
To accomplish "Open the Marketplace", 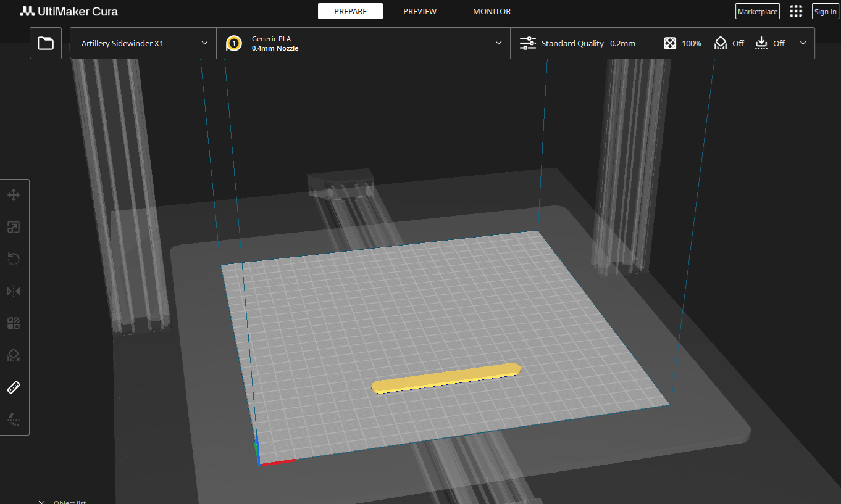I will tap(758, 11).
